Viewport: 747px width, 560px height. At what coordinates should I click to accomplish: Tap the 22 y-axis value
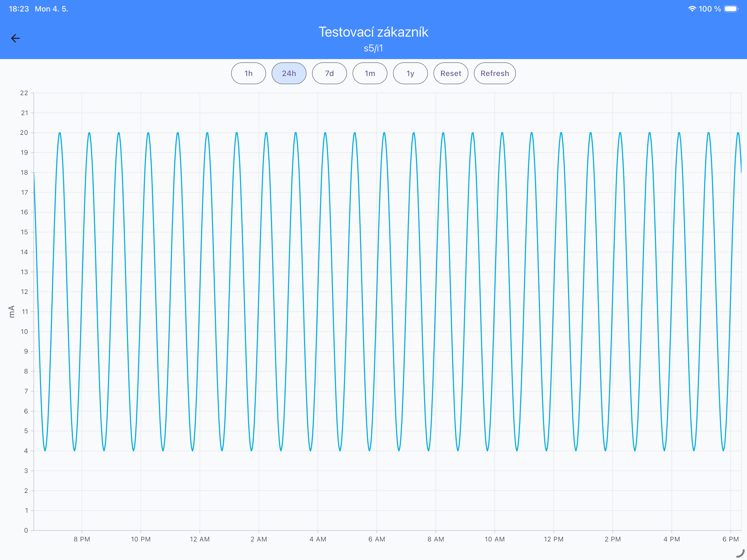pos(24,93)
